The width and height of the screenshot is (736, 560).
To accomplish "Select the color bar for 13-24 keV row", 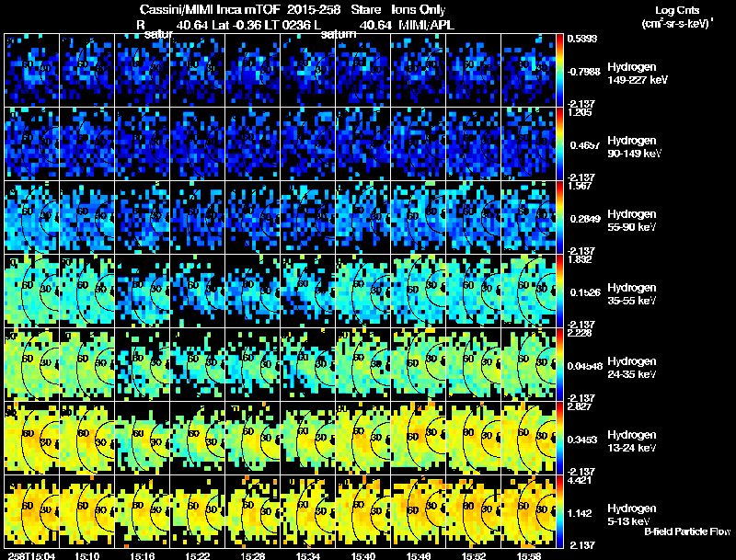I will point(559,439).
